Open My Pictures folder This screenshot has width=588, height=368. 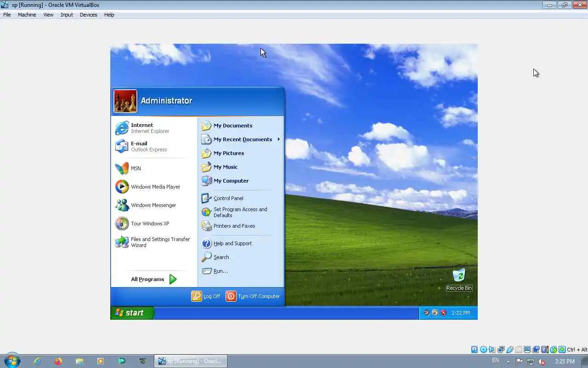[241, 153]
